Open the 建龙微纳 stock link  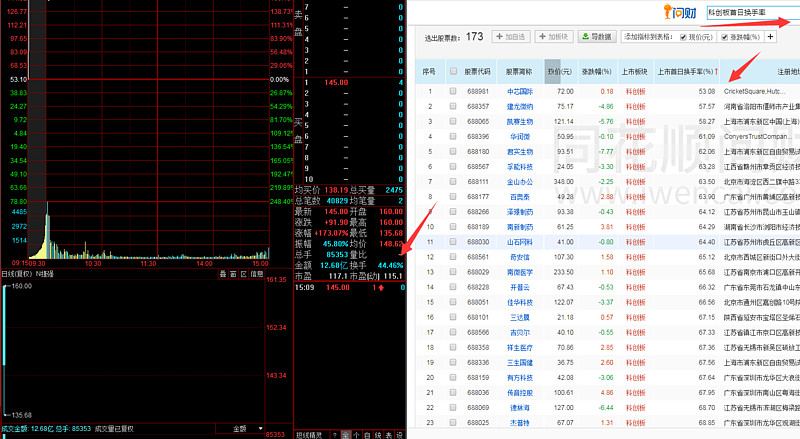coord(520,107)
